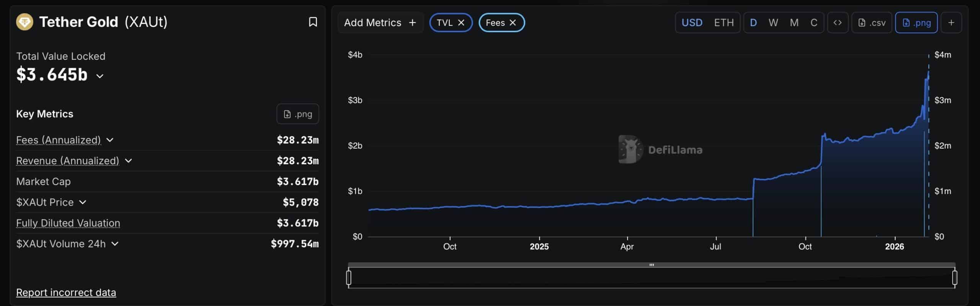Expand the $XAUt Price dropdown
The width and height of the screenshot is (980, 306).
coord(45,202)
